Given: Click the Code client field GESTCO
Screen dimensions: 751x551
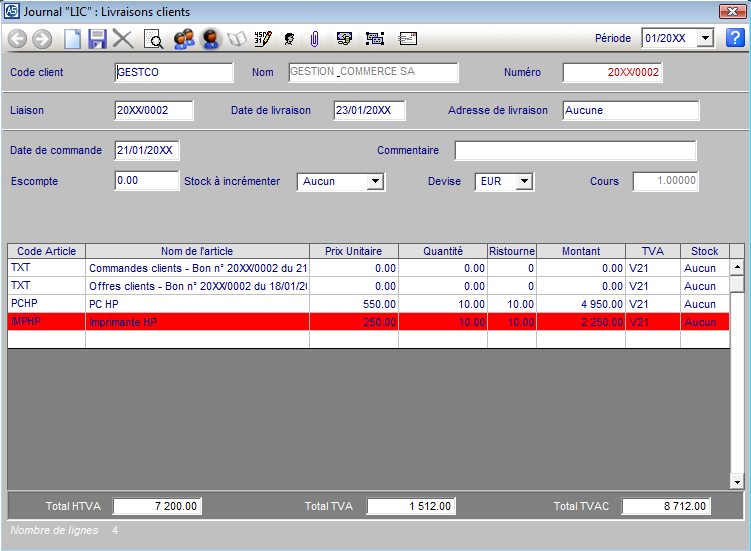Looking at the screenshot, I should click(x=174, y=73).
